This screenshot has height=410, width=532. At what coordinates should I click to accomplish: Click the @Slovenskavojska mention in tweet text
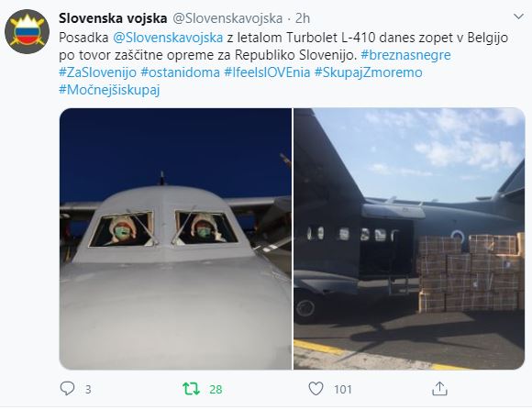pos(168,38)
